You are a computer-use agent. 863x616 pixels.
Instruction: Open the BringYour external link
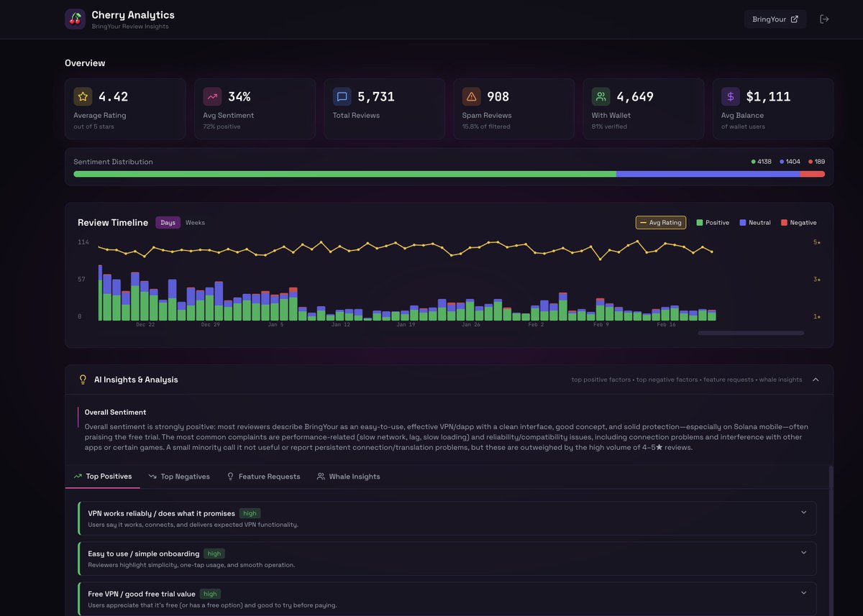click(775, 19)
